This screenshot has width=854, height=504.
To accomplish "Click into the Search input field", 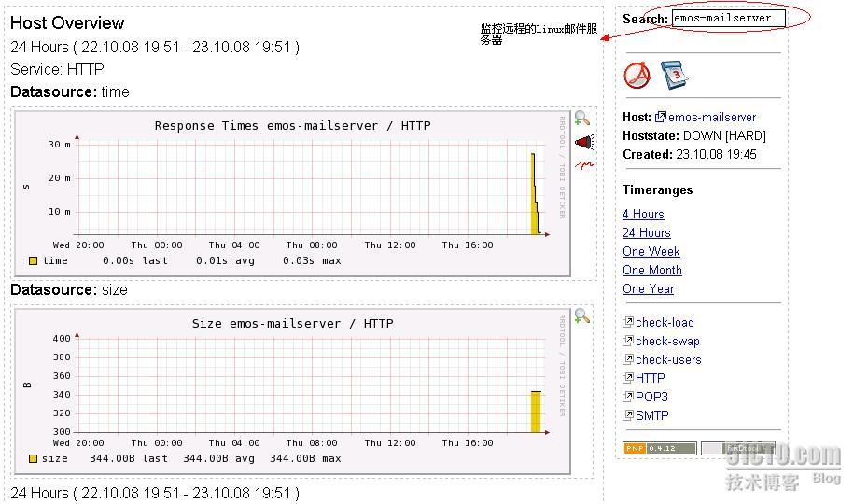I will pos(728,18).
